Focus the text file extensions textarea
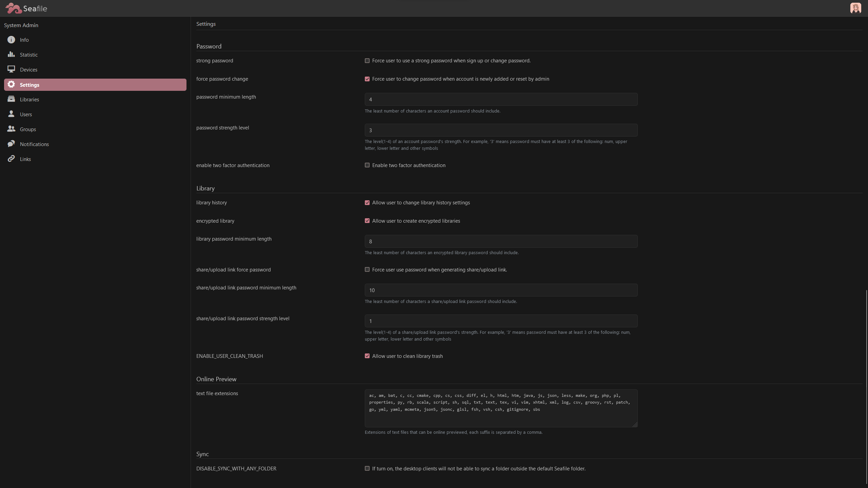 [x=501, y=408]
